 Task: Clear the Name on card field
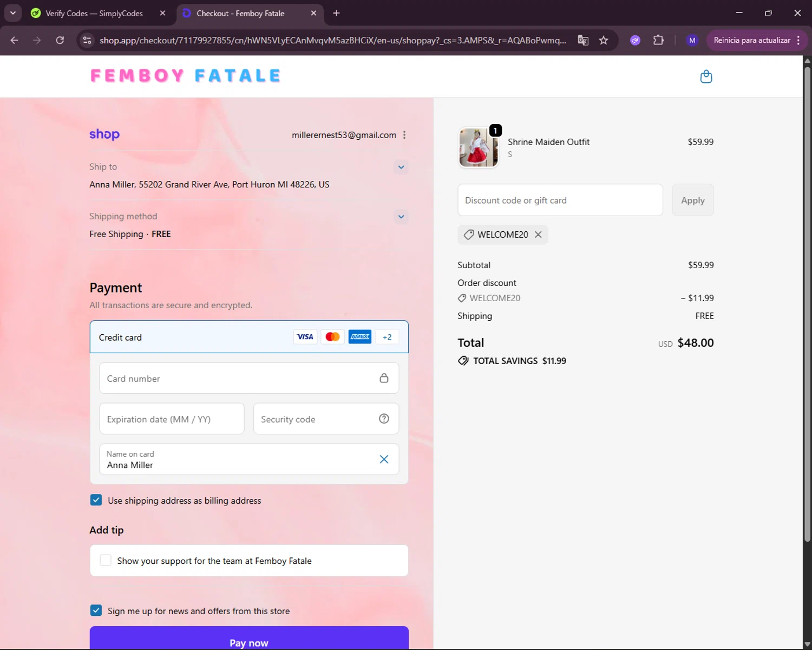pyautogui.click(x=384, y=459)
